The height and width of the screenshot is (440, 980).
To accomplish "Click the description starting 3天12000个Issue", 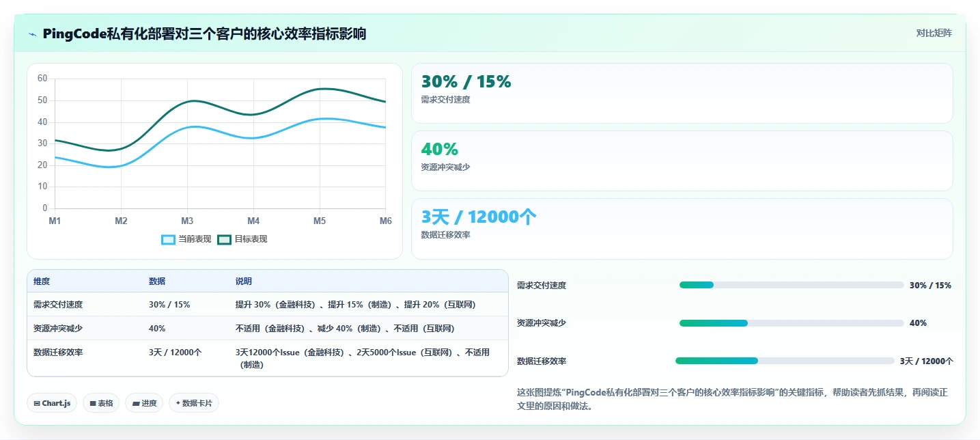I will pyautogui.click(x=363, y=359).
